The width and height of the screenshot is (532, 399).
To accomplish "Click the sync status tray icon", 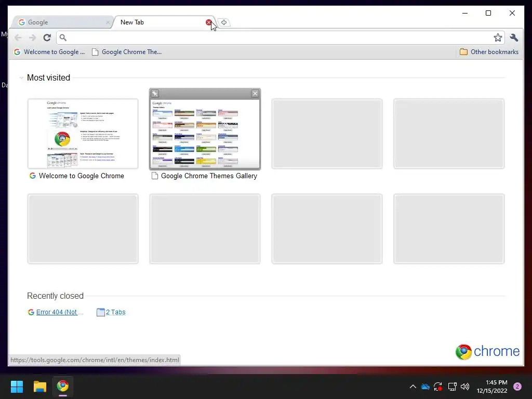I will [438, 387].
